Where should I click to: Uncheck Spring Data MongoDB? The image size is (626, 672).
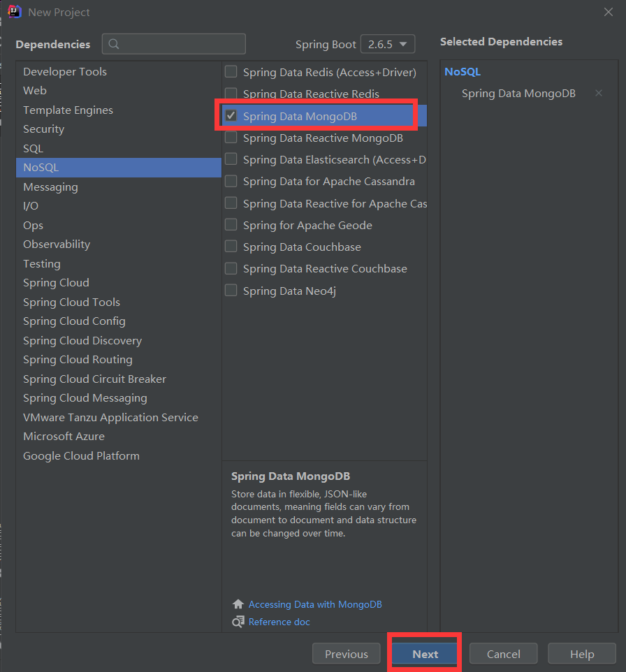click(231, 115)
